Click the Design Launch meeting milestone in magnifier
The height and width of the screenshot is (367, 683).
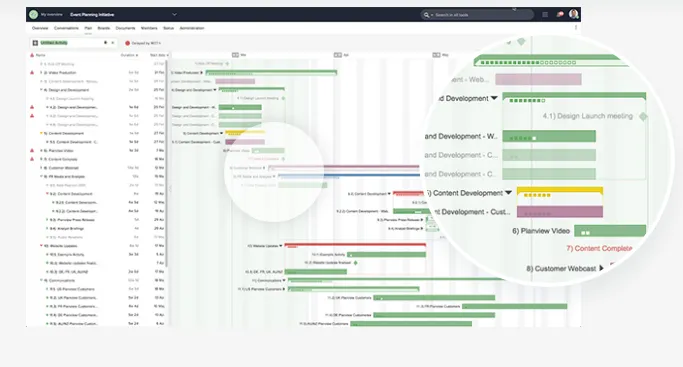[x=642, y=116]
